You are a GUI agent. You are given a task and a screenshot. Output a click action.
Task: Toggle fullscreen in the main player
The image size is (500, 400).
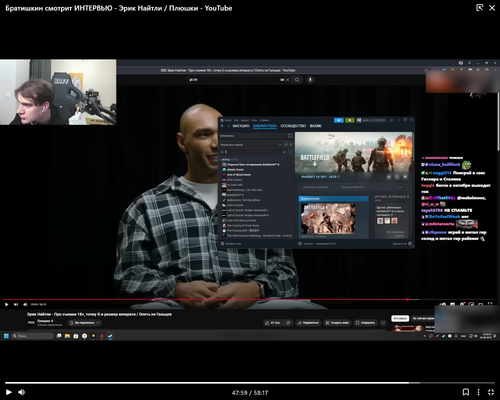coord(491,392)
